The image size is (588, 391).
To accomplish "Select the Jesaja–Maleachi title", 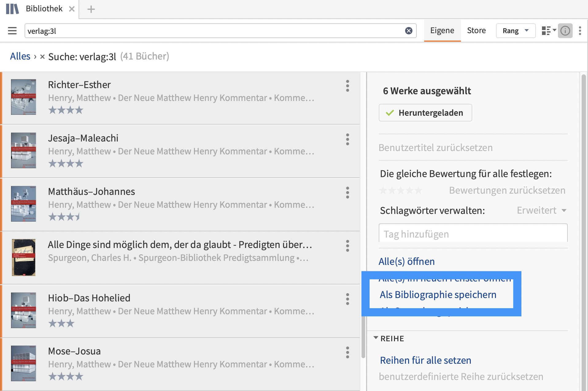I will pyautogui.click(x=83, y=138).
